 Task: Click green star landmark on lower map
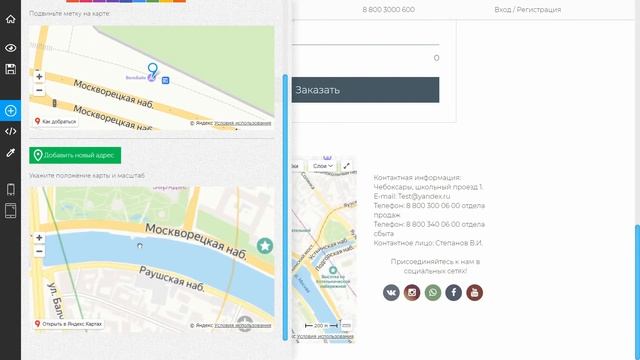(265, 246)
